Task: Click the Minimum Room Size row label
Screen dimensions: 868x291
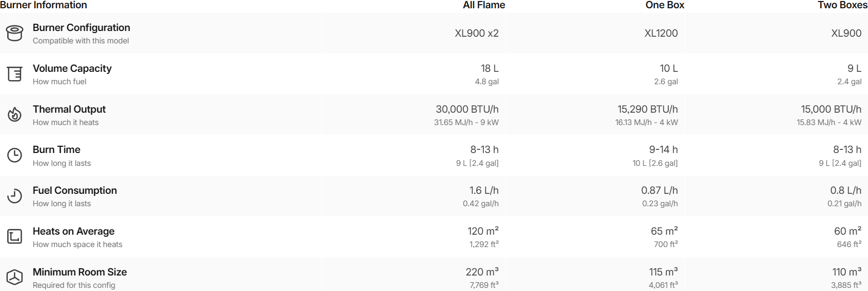Action: (79, 272)
